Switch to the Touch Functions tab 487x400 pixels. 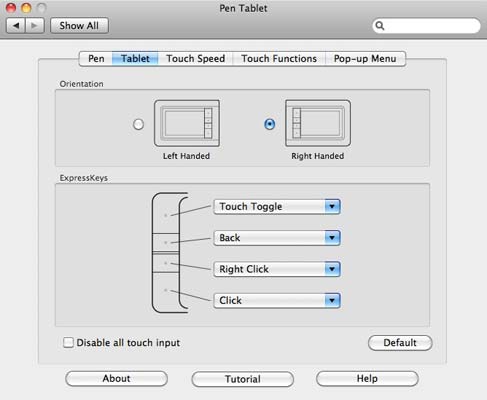coord(279,59)
